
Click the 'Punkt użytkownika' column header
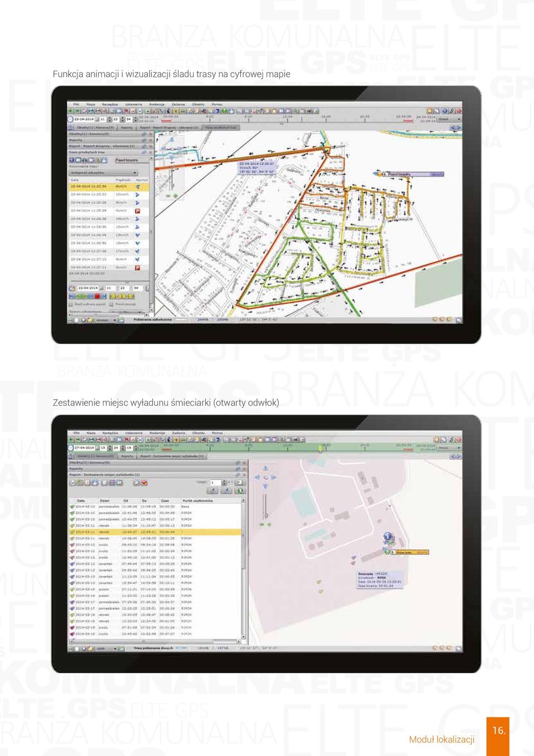[197, 500]
